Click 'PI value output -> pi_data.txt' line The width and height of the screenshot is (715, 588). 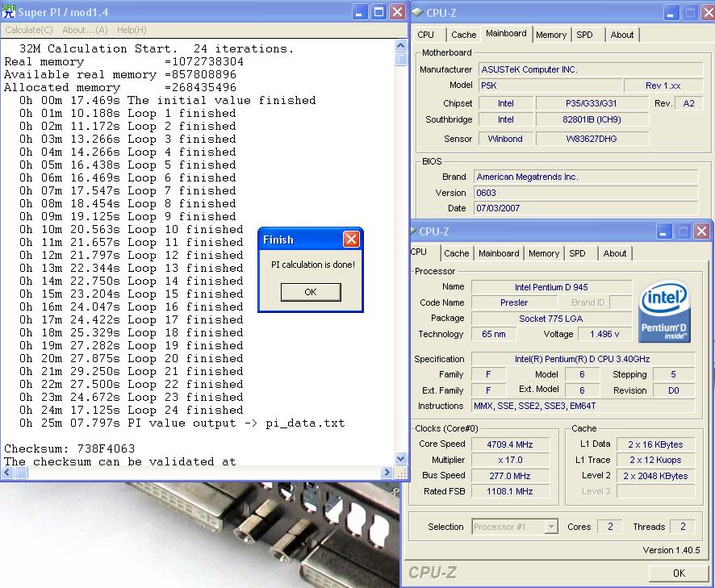182,423
